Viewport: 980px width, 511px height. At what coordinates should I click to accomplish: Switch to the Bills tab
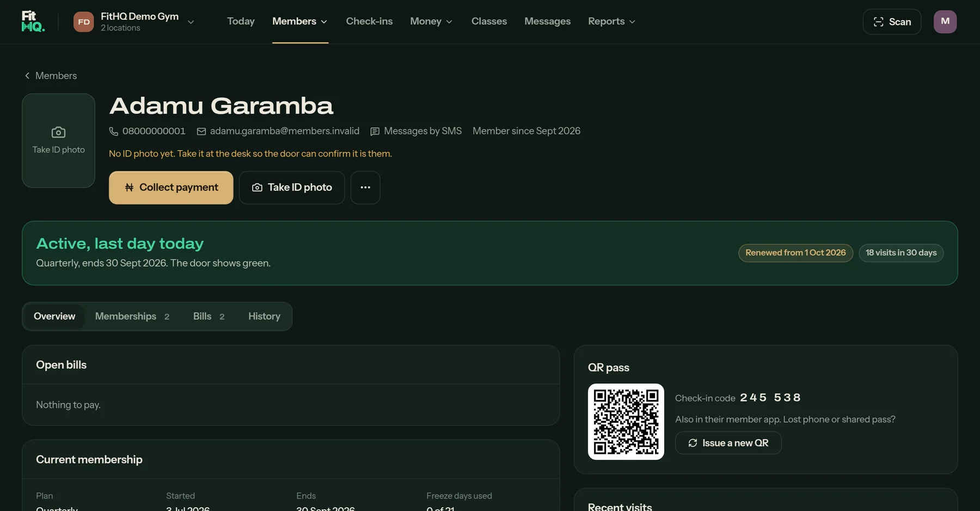click(x=209, y=317)
